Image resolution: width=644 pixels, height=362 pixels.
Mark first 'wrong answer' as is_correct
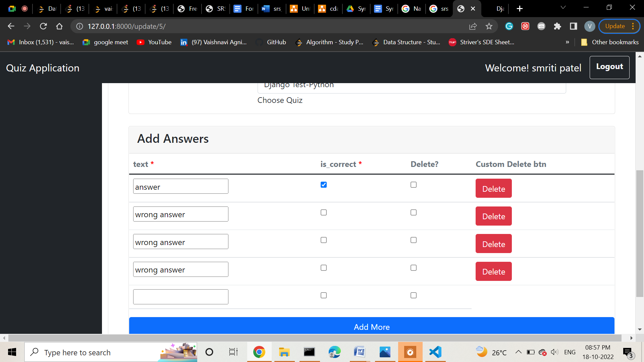pos(324,213)
